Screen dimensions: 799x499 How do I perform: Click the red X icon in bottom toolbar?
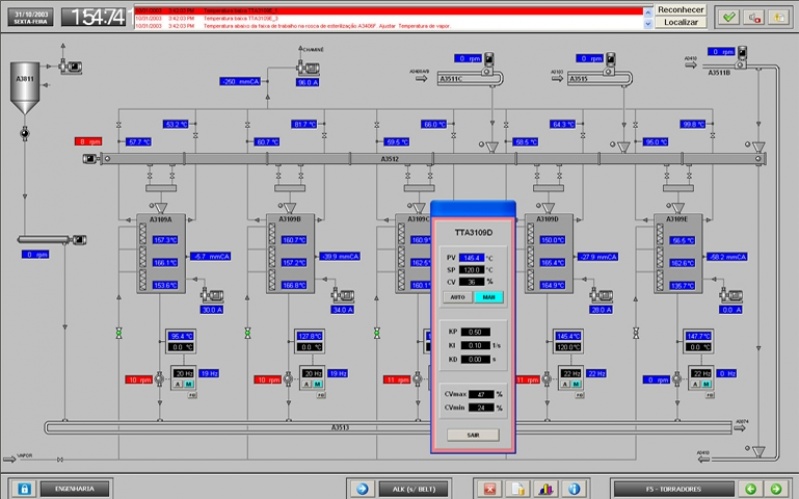click(489, 489)
